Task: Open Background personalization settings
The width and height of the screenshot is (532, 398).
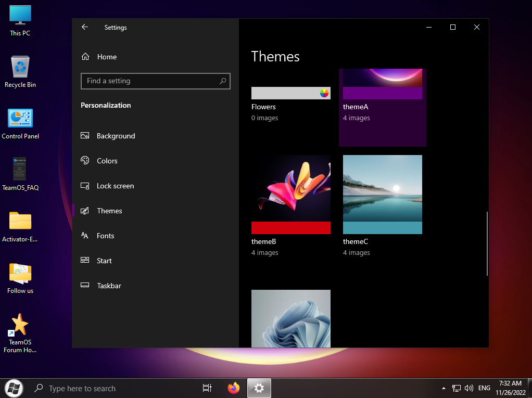Action: pyautogui.click(x=116, y=136)
